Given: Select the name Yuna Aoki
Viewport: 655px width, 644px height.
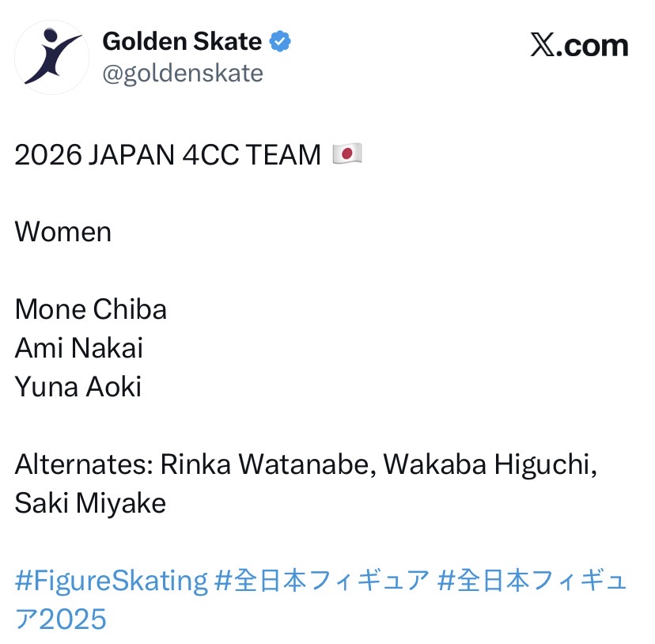Looking at the screenshot, I should [78, 387].
